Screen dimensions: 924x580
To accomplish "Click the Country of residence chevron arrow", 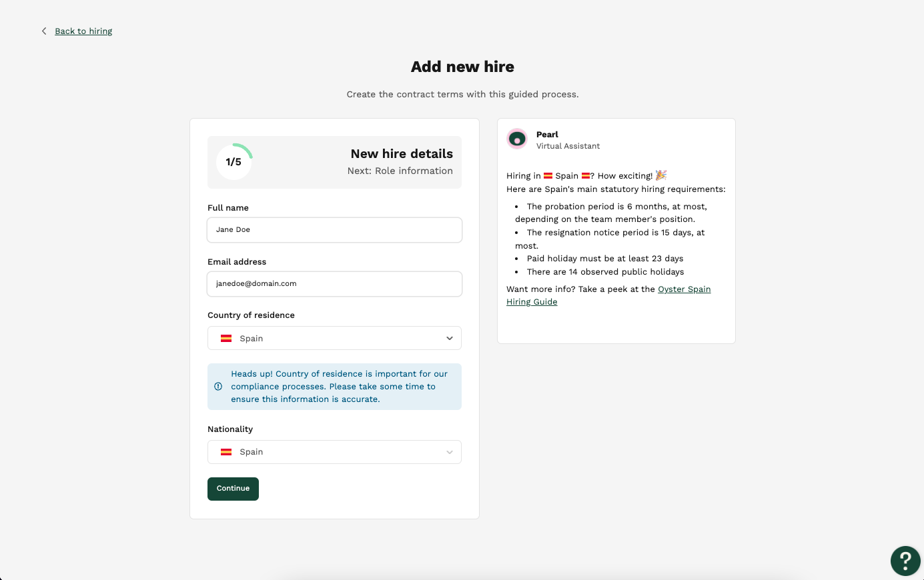I will click(x=450, y=339).
